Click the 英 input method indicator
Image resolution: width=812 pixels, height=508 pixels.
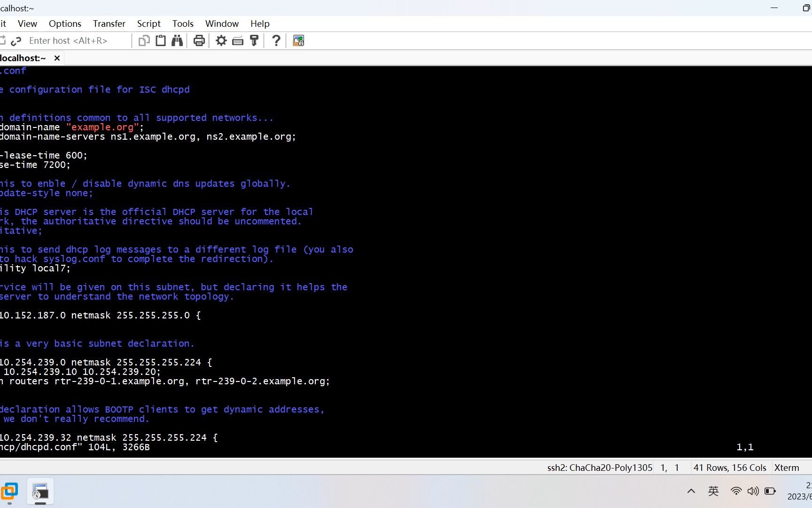tap(713, 491)
